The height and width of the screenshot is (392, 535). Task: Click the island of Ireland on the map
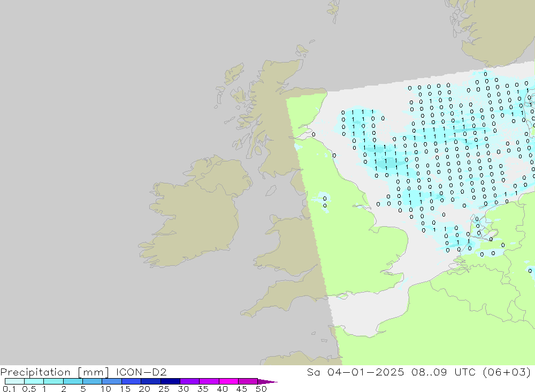pos(195,212)
